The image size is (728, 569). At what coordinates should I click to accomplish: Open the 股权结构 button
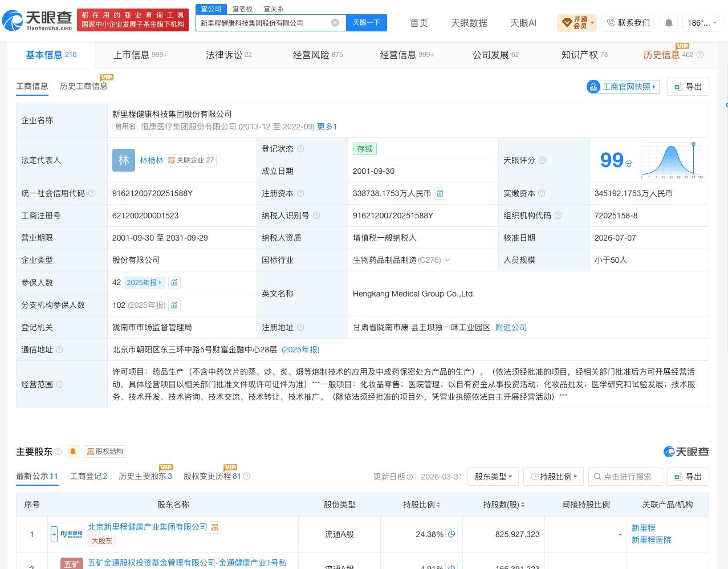pyautogui.click(x=104, y=452)
